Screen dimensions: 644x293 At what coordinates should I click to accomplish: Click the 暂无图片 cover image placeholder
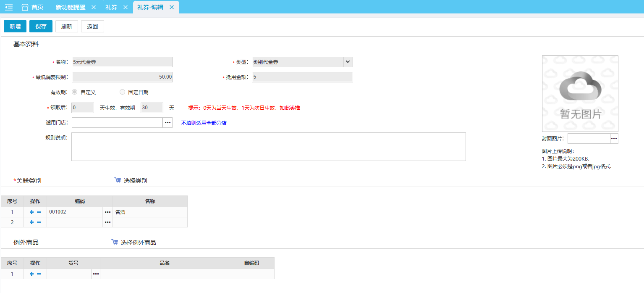[x=580, y=94]
